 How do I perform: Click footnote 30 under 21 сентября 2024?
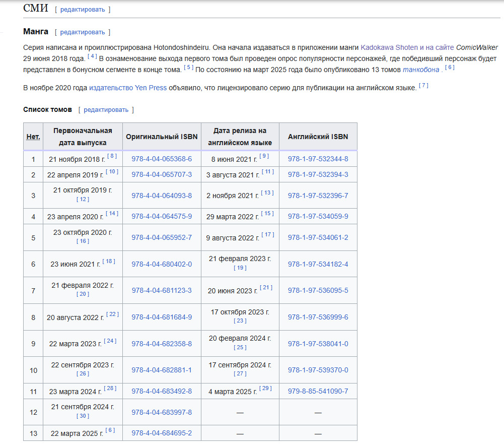83,416
